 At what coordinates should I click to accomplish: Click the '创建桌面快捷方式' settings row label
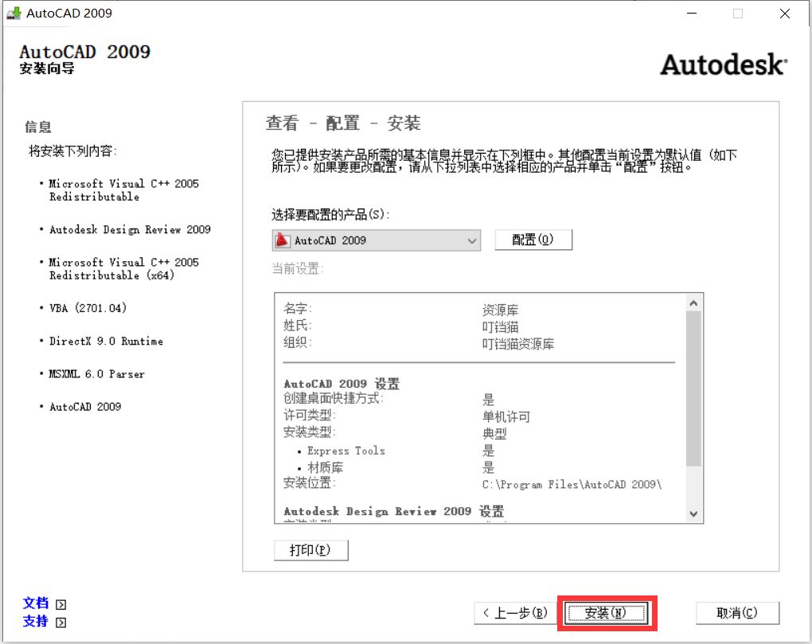pos(333,399)
